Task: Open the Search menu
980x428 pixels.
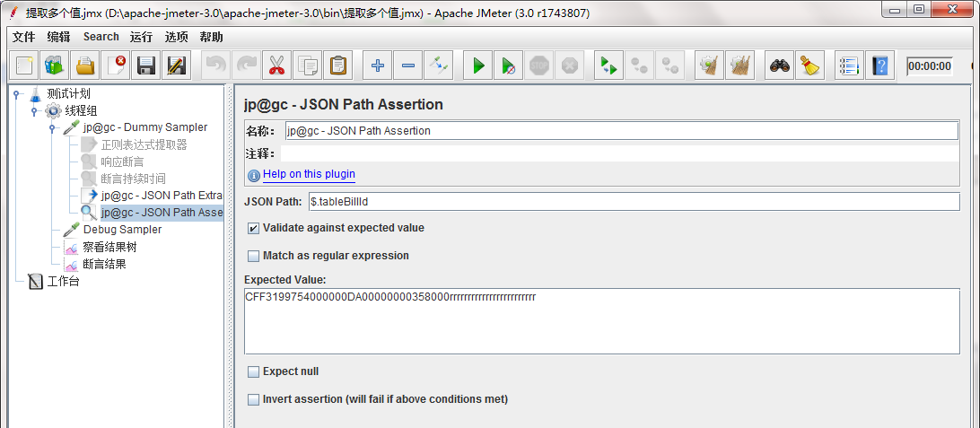Action: point(101,37)
